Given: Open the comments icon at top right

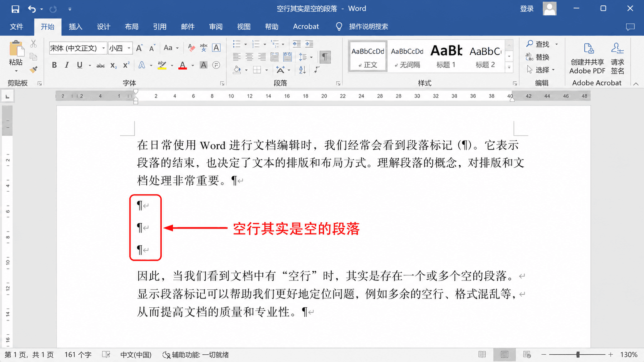Looking at the screenshot, I should 630,27.
